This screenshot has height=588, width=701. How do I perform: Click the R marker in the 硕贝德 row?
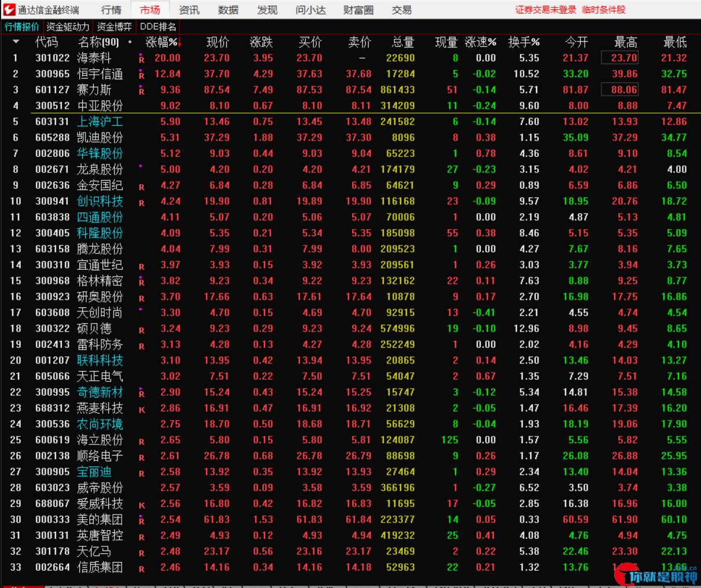coord(142,330)
